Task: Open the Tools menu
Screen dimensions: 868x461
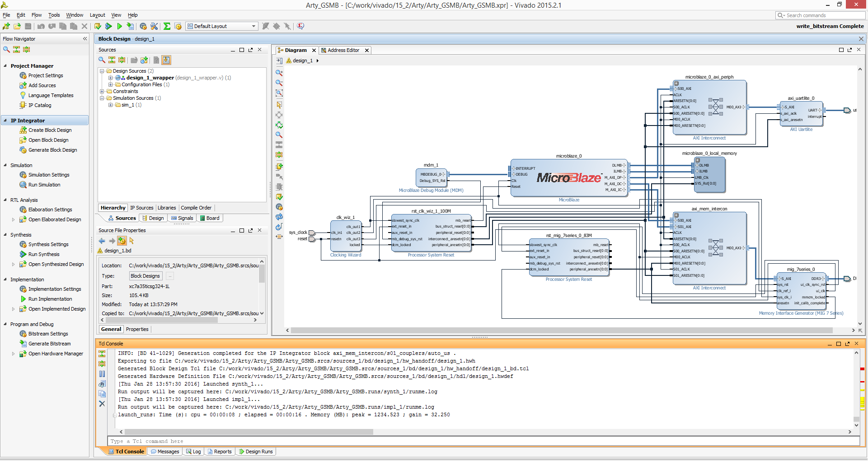Action: [x=54, y=15]
